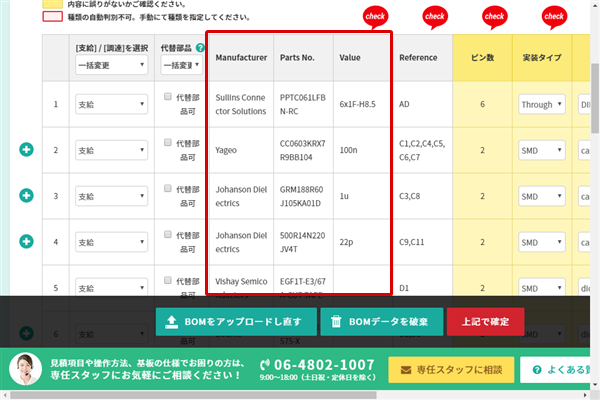Image resolution: width=600 pixels, height=400 pixels.
Task: Open the 支給 dropdown in row 1
Action: [111, 104]
